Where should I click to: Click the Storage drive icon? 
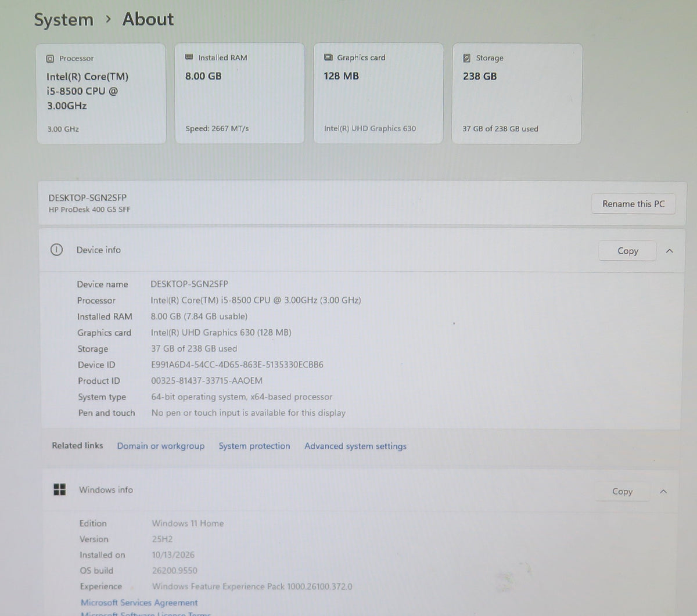point(467,58)
